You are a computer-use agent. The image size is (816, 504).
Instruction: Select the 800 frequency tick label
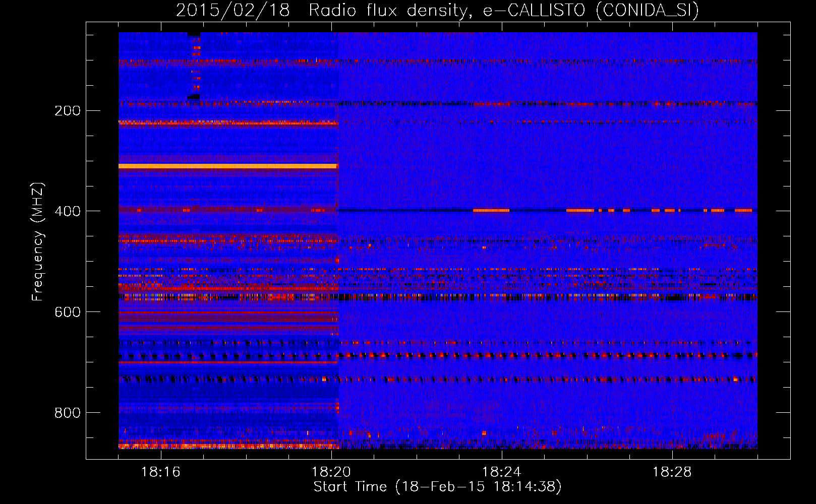[68, 413]
